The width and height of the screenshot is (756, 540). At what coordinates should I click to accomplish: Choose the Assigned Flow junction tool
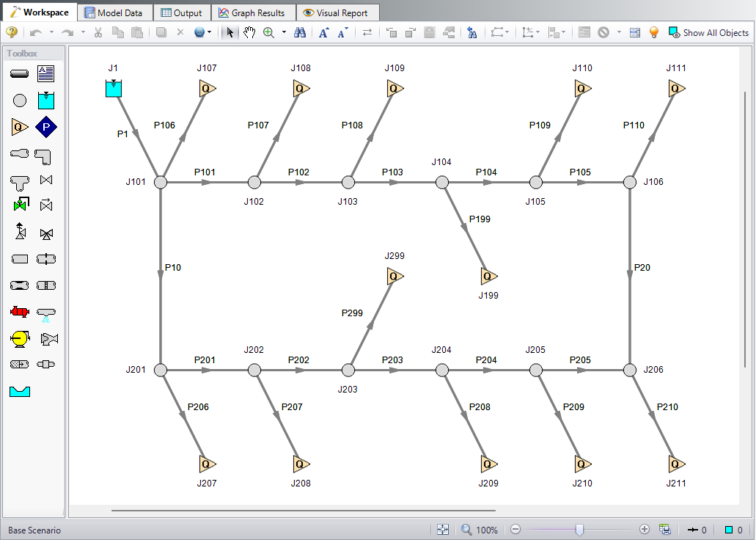(20, 127)
